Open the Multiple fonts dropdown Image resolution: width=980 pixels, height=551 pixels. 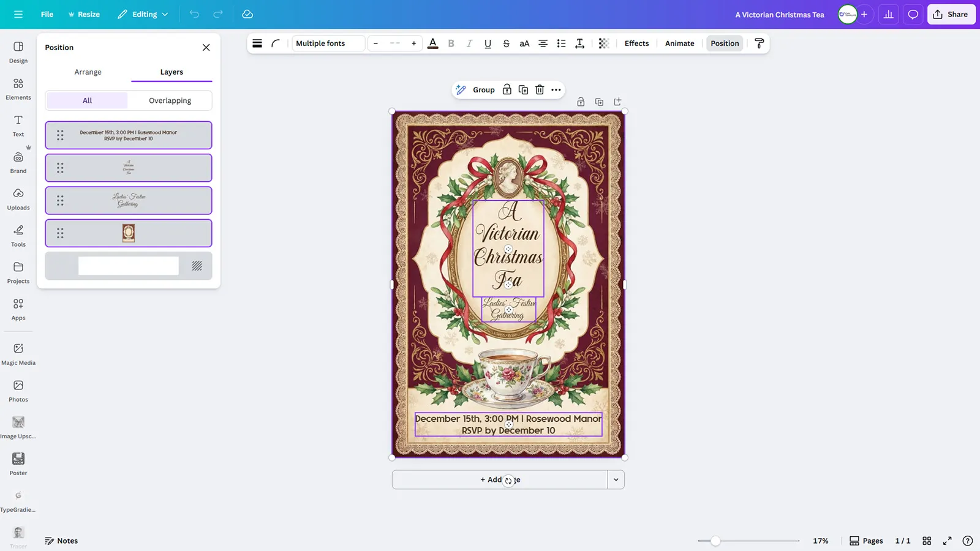point(328,43)
